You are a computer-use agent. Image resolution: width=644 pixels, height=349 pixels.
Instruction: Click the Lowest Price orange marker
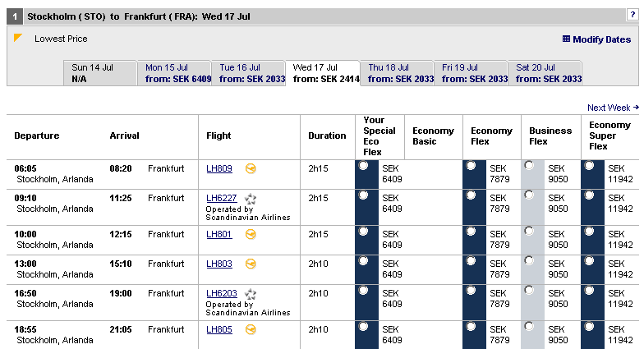pos(18,38)
